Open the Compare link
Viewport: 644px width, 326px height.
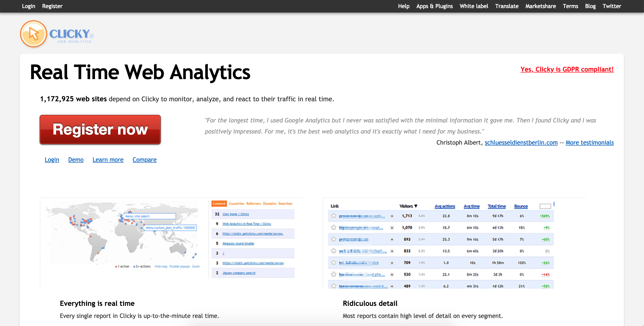(145, 160)
